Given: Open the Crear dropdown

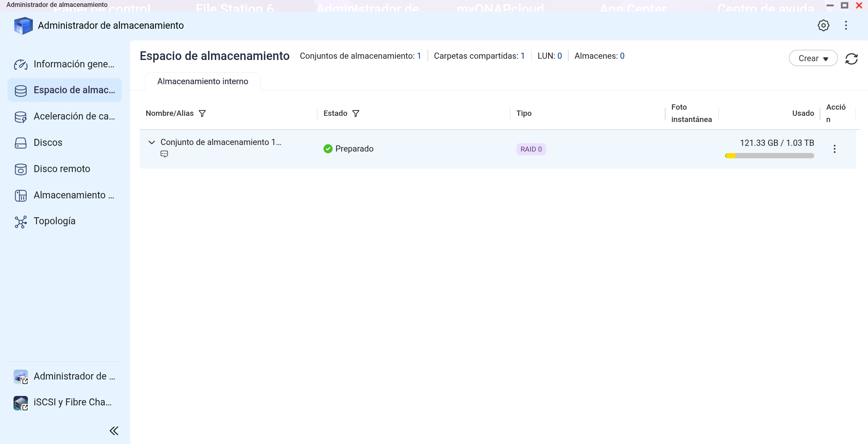Looking at the screenshot, I should (x=813, y=58).
